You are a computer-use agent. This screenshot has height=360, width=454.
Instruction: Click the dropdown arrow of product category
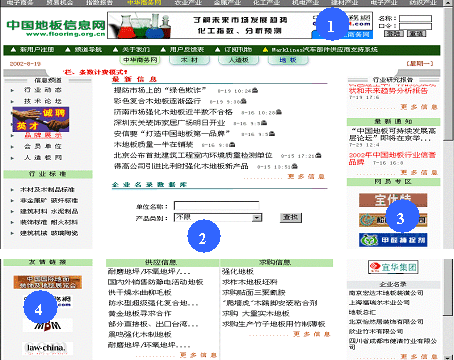point(257,218)
